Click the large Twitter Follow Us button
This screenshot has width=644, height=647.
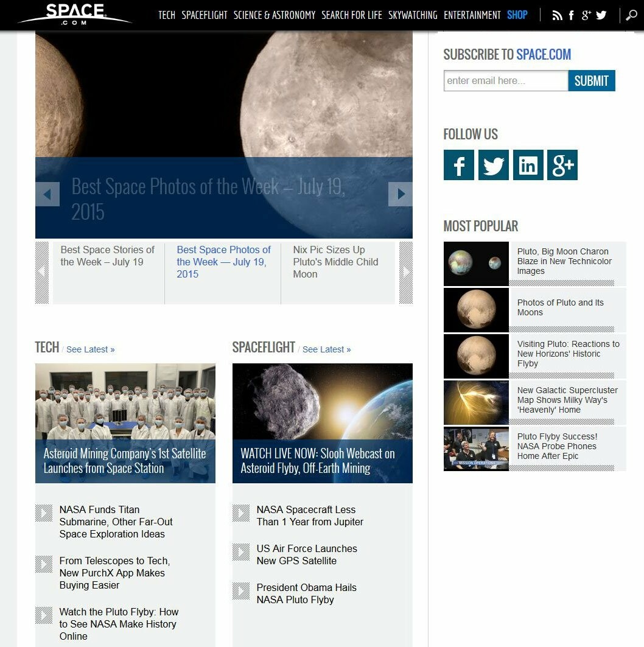tap(494, 165)
